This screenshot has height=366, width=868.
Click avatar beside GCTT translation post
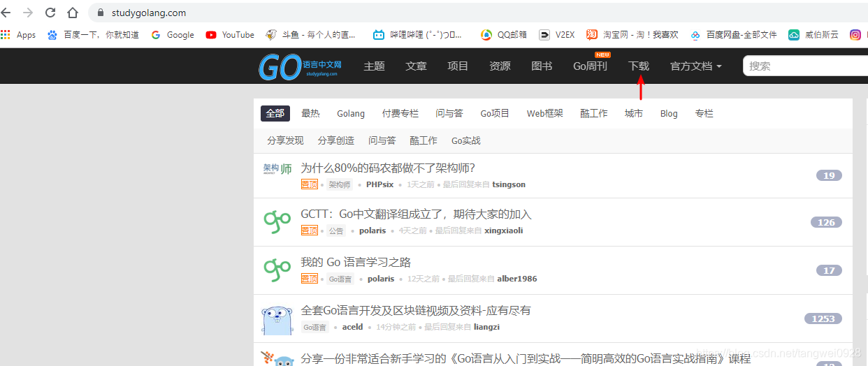pos(277,222)
